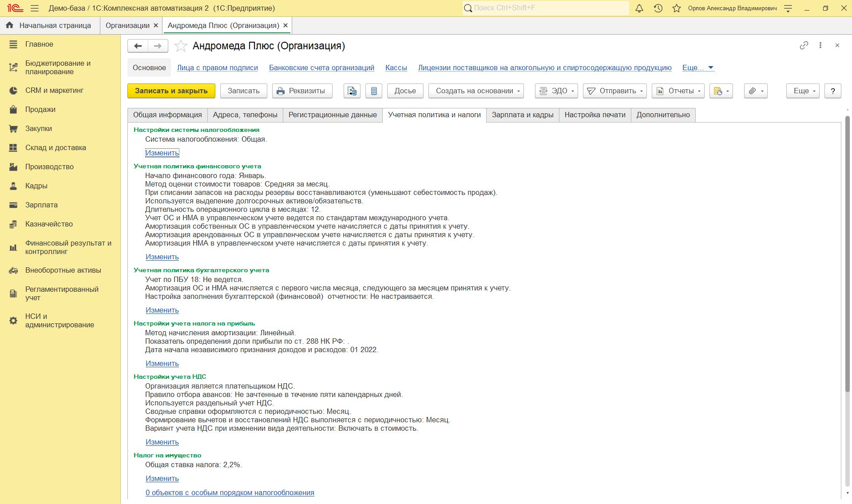Screen dimensions: 852x504
Task: Add Андромеда Плюс to favorites star
Action: tap(181, 46)
